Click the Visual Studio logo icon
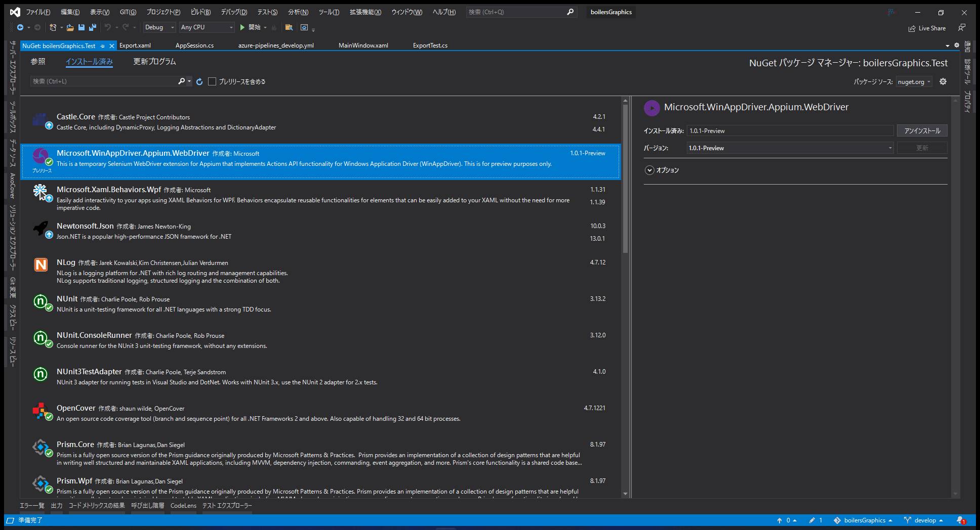 pos(15,12)
